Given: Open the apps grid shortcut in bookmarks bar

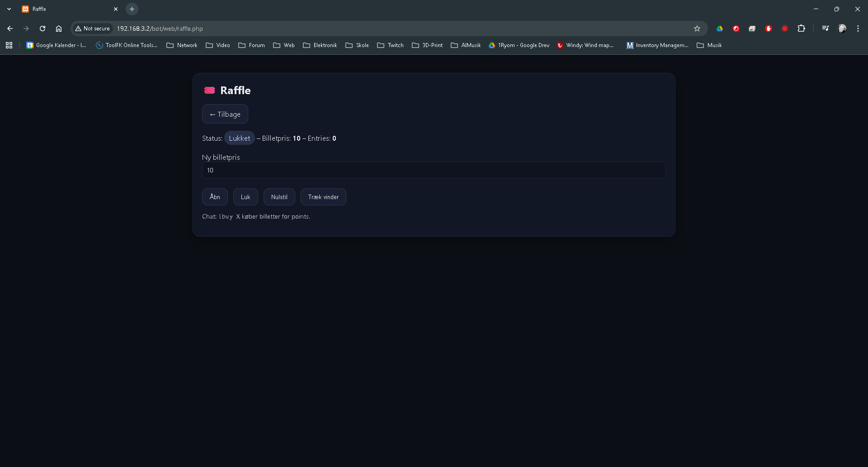Looking at the screenshot, I should tap(9, 45).
